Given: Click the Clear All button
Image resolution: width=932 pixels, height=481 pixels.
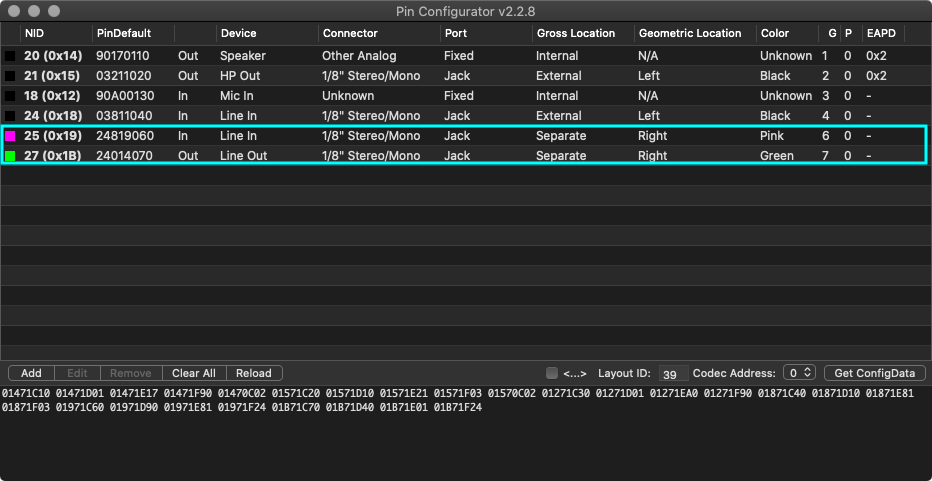Looking at the screenshot, I should [x=194, y=373].
